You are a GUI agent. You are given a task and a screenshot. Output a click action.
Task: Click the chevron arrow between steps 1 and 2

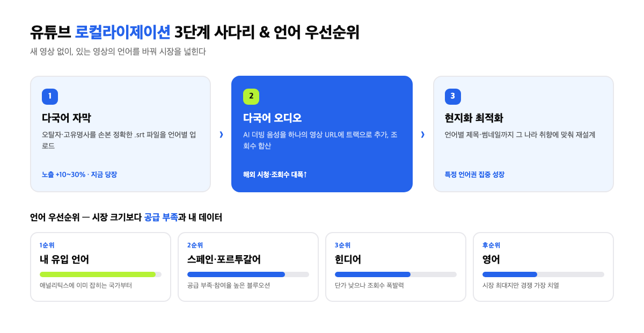click(221, 134)
